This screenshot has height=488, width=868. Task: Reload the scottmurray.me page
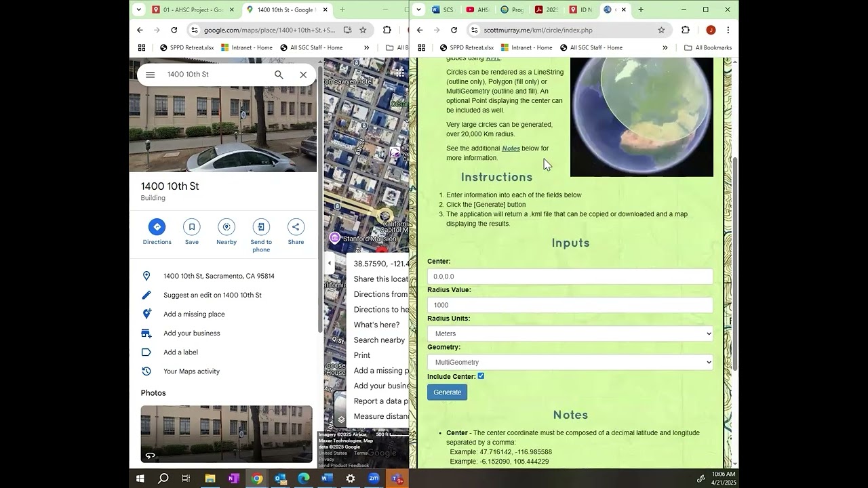pos(454,30)
